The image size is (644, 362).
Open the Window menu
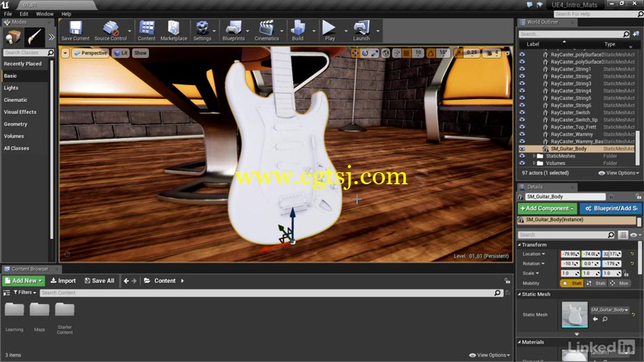45,14
